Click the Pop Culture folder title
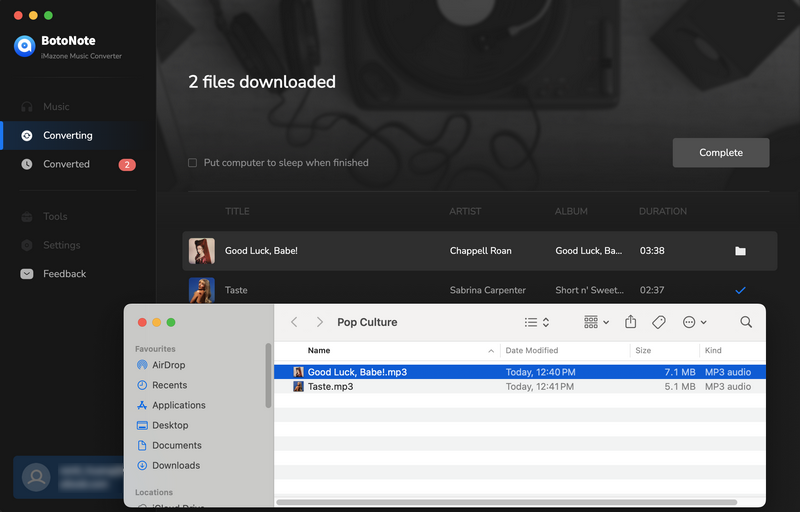This screenshot has height=512, width=800. 367,322
